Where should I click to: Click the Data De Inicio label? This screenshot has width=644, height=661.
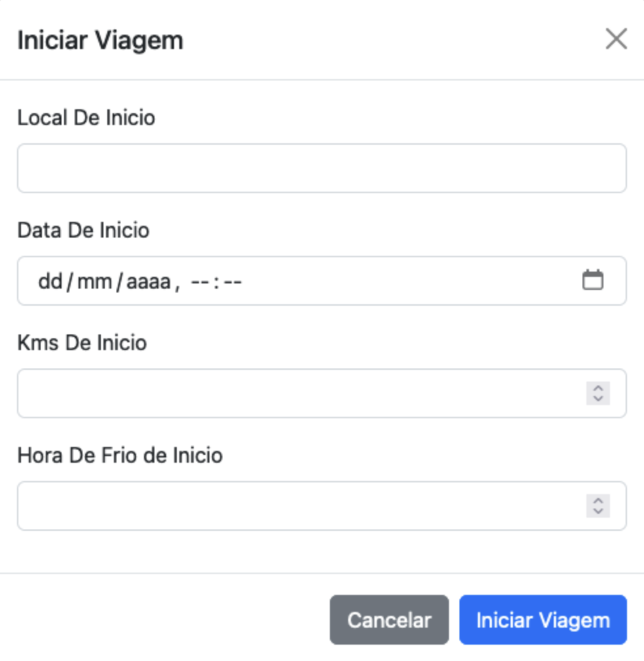pos(84,230)
